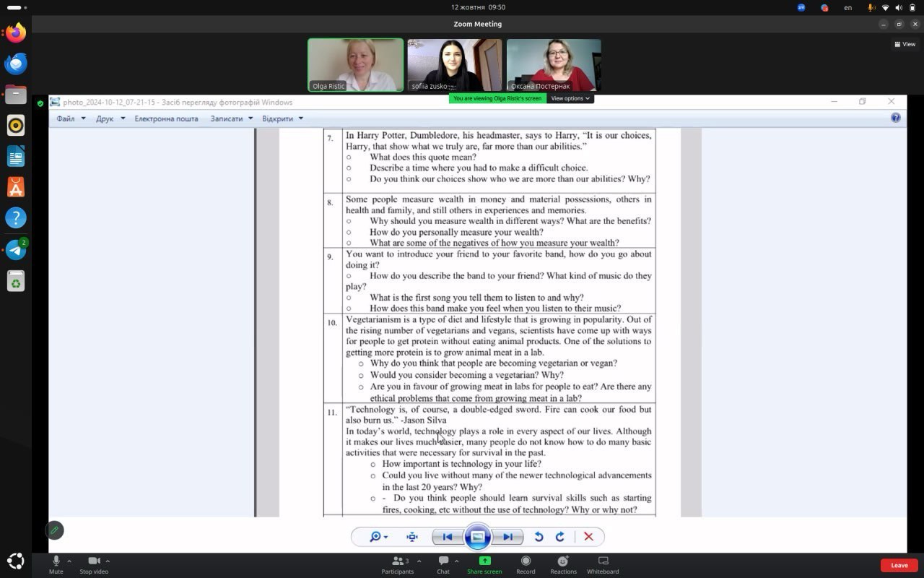Viewport: 924px width, 578px height.
Task: Open the View options dropdown
Action: [570, 98]
